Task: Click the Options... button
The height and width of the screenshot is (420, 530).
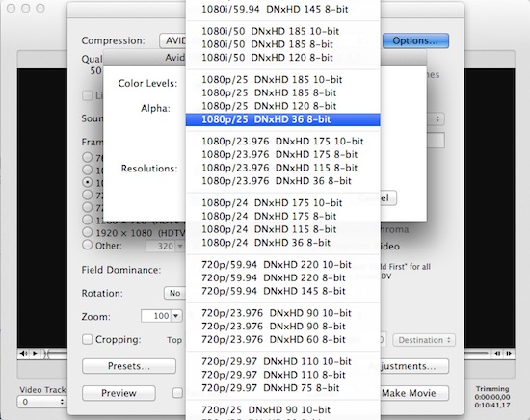Action: pyautogui.click(x=415, y=40)
